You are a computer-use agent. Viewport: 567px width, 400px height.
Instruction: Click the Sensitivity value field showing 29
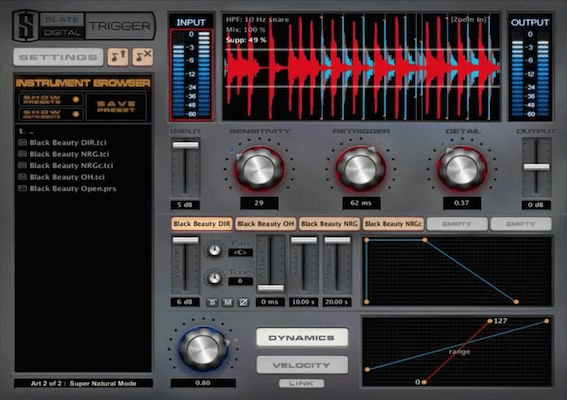click(x=259, y=203)
